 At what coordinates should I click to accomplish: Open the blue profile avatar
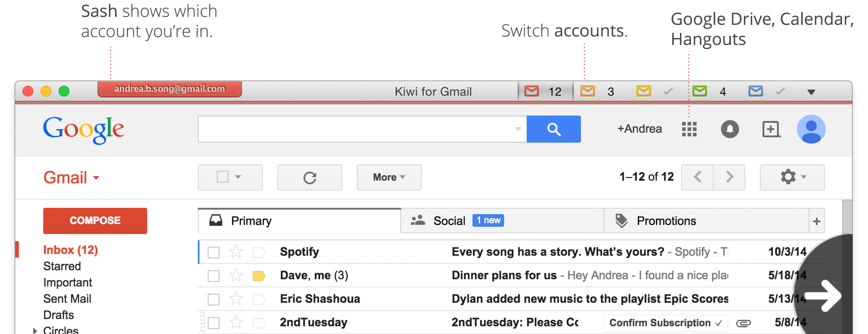point(811,129)
